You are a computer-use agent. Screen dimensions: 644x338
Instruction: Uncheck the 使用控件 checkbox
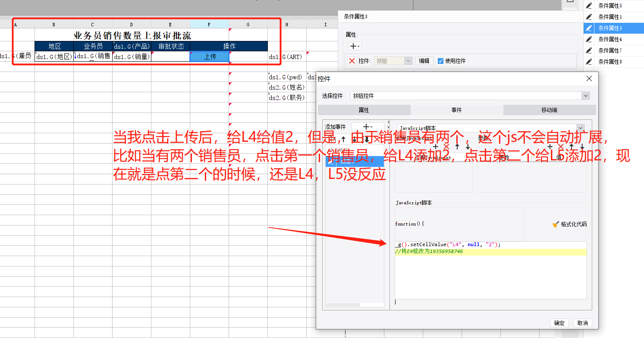[x=440, y=61]
